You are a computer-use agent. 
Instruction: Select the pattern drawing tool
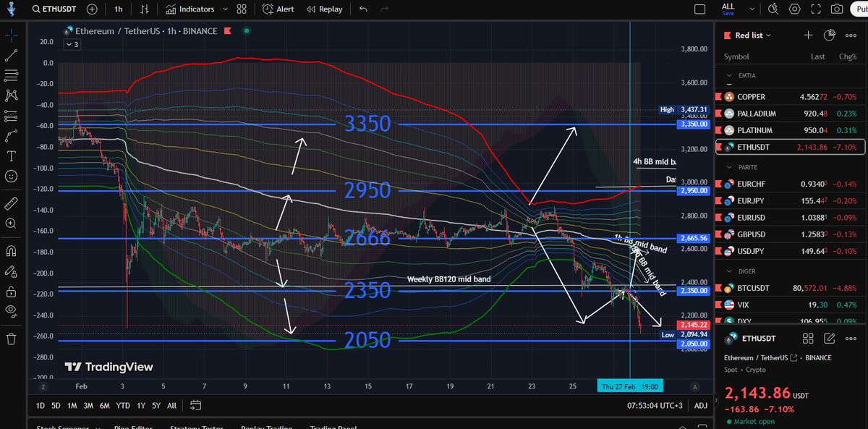click(x=11, y=95)
